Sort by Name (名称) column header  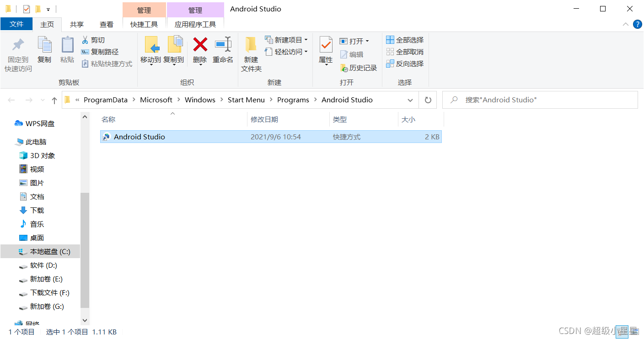pos(173,119)
